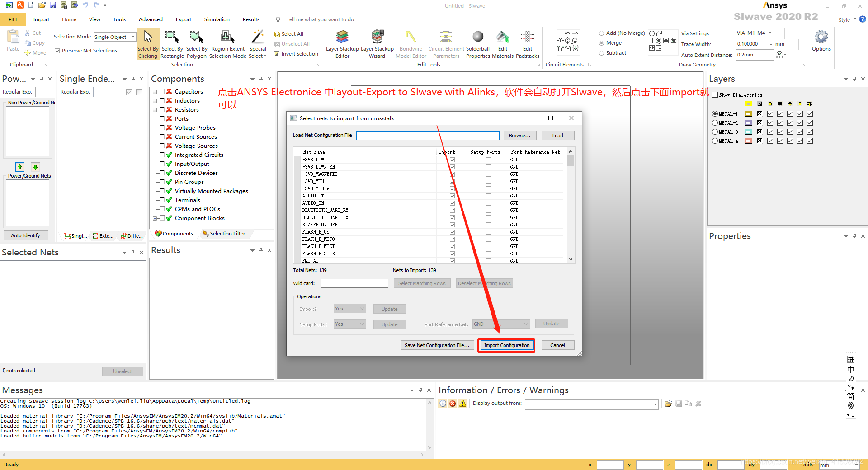Switch to Import ribbon tab
Image resolution: width=868 pixels, height=470 pixels.
41,19
